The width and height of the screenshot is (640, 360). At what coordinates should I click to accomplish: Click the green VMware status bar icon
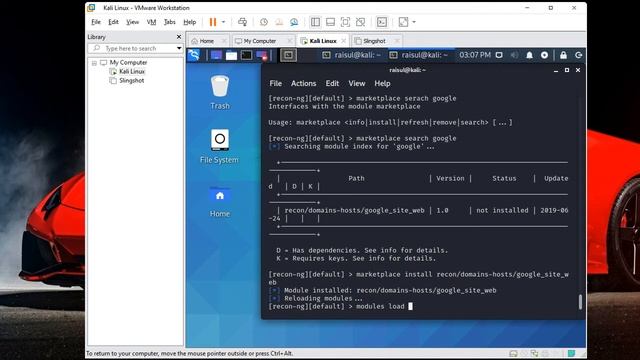coord(571,353)
